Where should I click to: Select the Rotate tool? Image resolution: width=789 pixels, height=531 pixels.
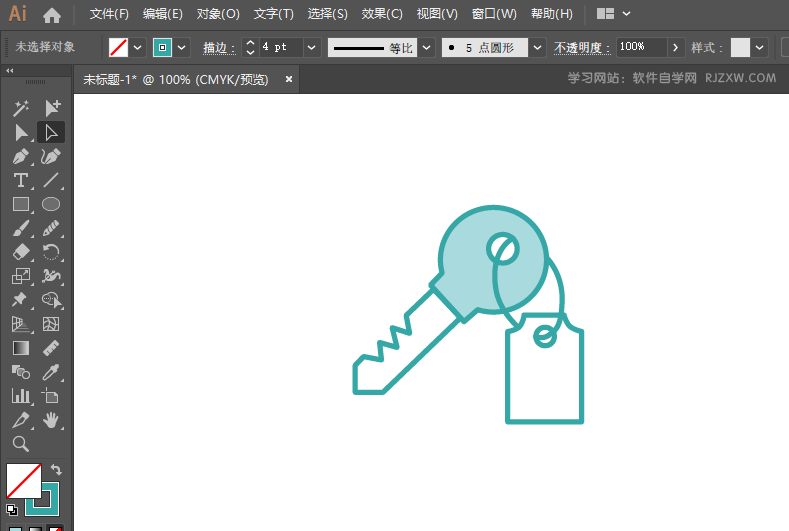(x=51, y=252)
